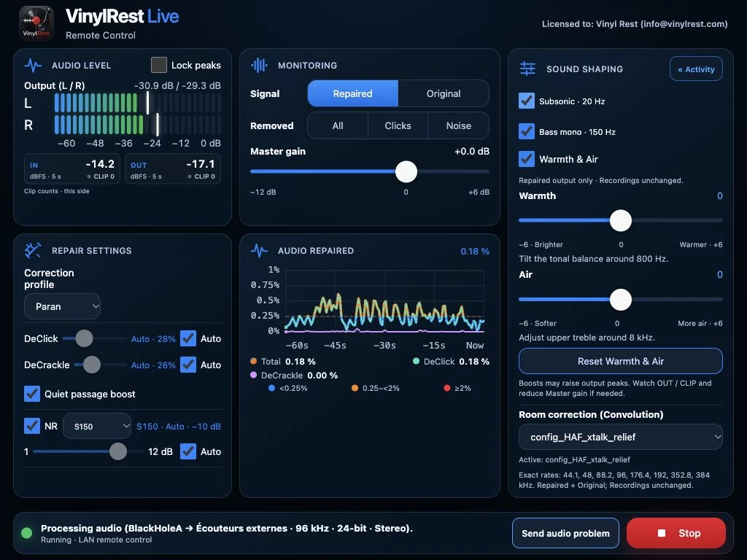The height and width of the screenshot is (560, 747).
Task: Select the Clicks removed monitoring option
Action: coord(398,125)
